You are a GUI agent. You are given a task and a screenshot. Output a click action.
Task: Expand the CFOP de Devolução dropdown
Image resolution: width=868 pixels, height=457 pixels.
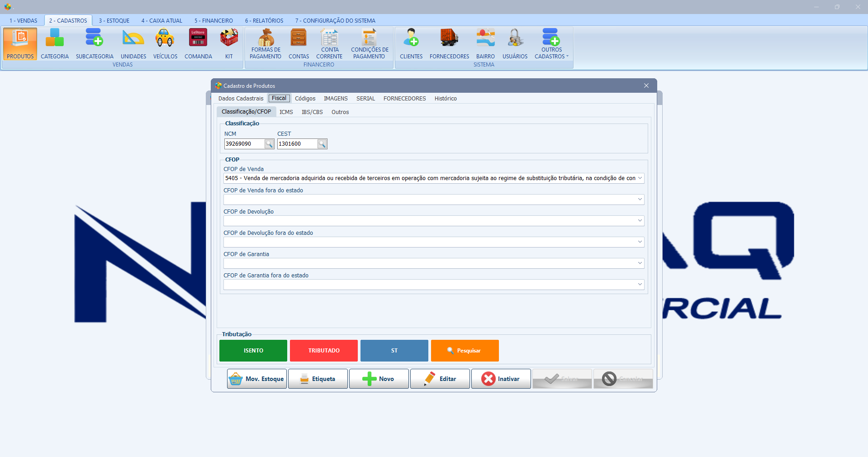tap(640, 221)
